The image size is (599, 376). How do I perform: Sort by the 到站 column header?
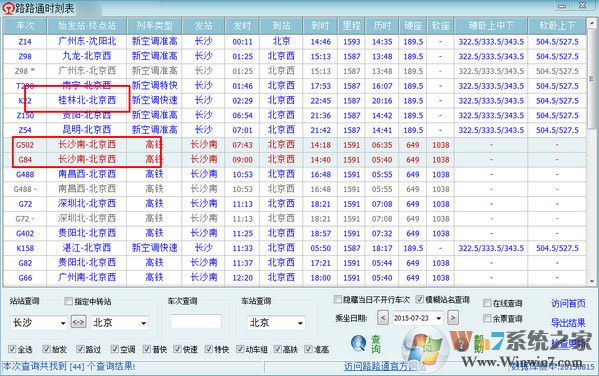tap(281, 26)
